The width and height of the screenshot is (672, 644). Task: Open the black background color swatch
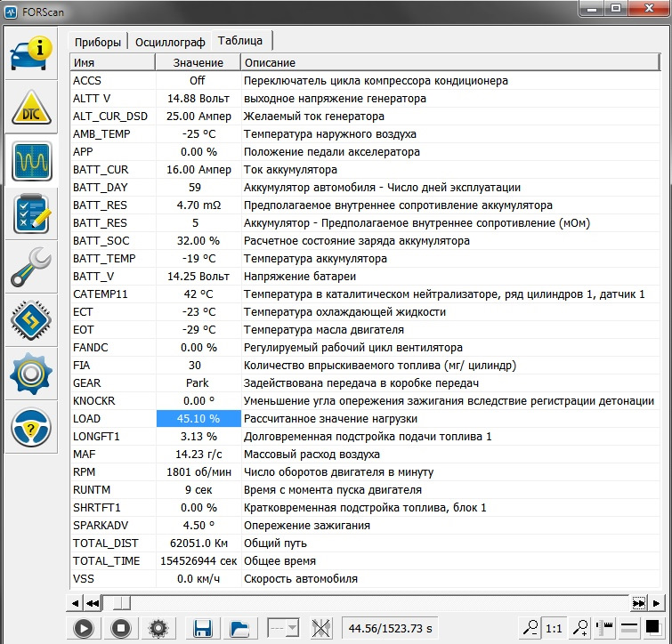pos(652,627)
